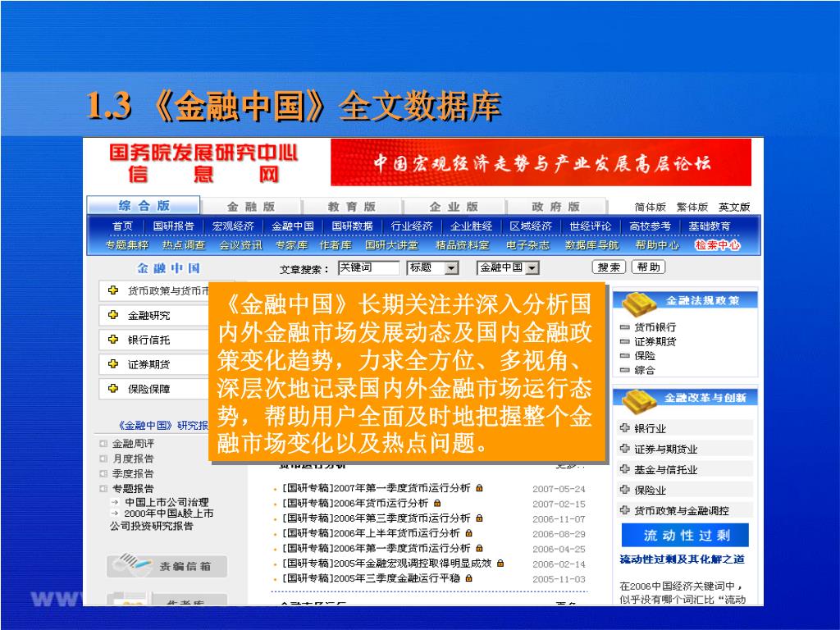Viewport: 840px width, 630px height.
Task: Open the 标题 search field dropdown
Action: pos(452,268)
